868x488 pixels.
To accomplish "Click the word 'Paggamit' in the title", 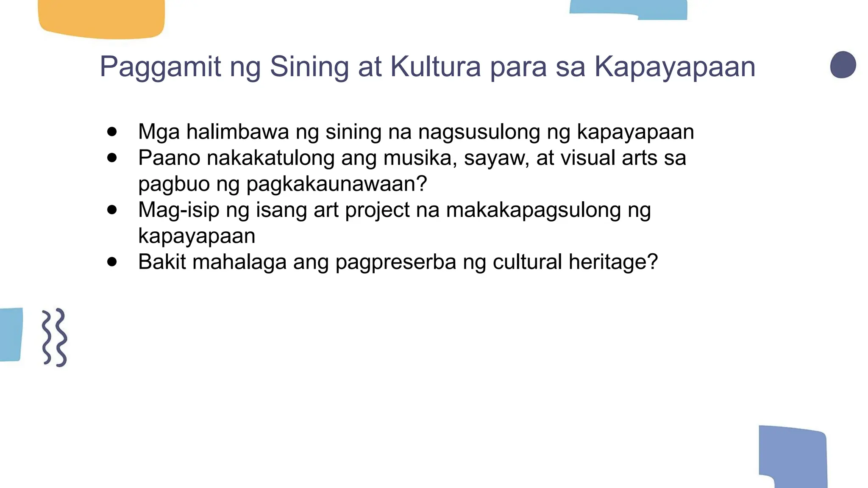I will pos(160,67).
